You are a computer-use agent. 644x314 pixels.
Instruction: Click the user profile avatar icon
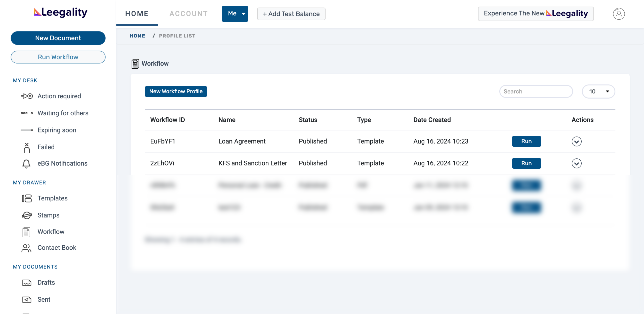click(x=619, y=14)
